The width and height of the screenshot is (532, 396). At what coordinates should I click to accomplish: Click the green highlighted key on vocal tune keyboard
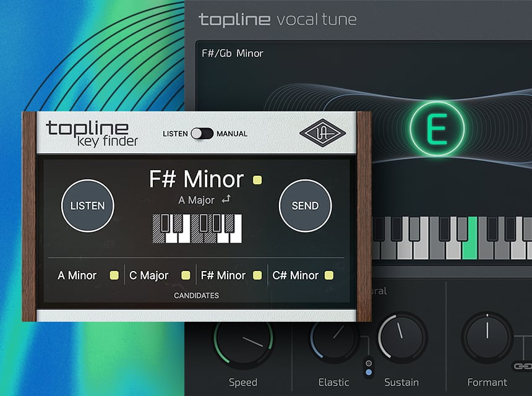pos(470,239)
